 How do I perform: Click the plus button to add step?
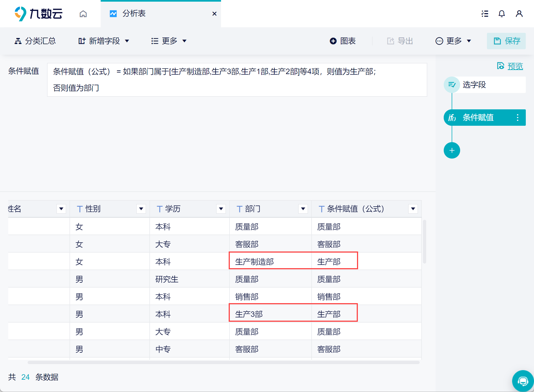coord(452,150)
